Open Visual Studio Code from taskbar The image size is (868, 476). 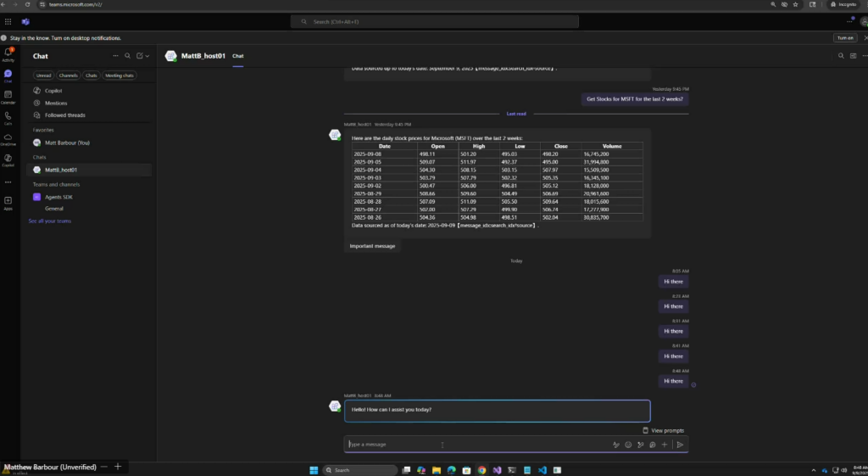542,470
